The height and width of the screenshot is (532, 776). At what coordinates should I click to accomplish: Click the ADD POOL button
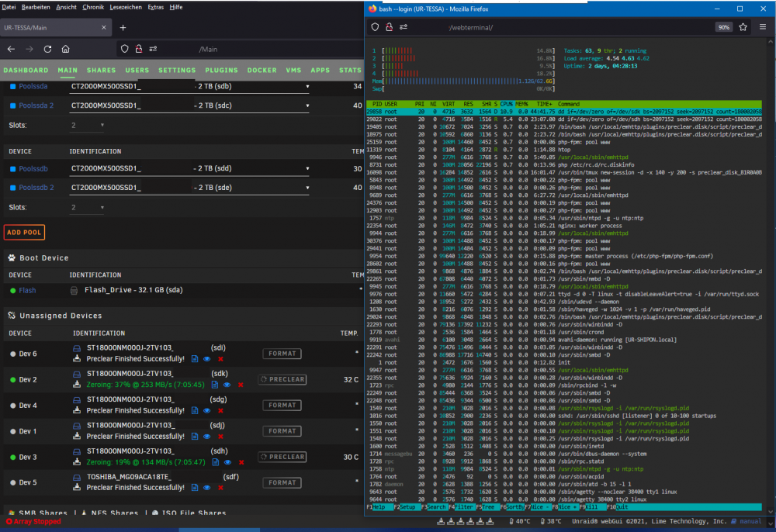point(24,233)
